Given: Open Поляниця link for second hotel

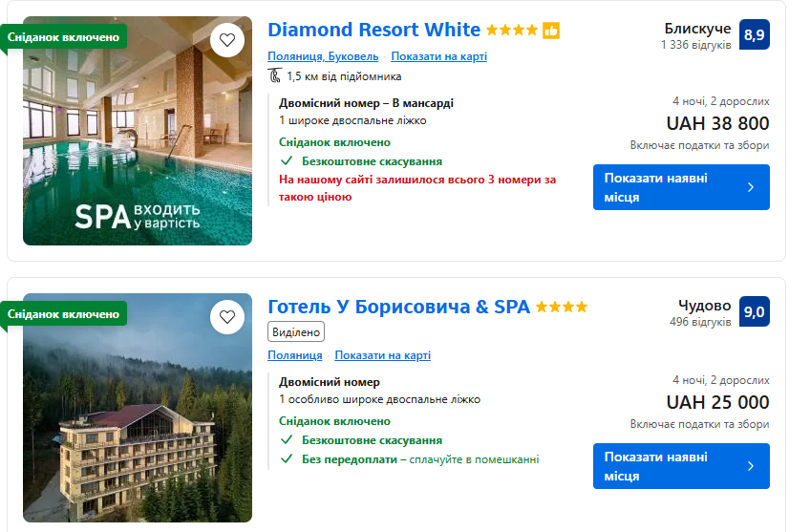Looking at the screenshot, I should tap(295, 355).
